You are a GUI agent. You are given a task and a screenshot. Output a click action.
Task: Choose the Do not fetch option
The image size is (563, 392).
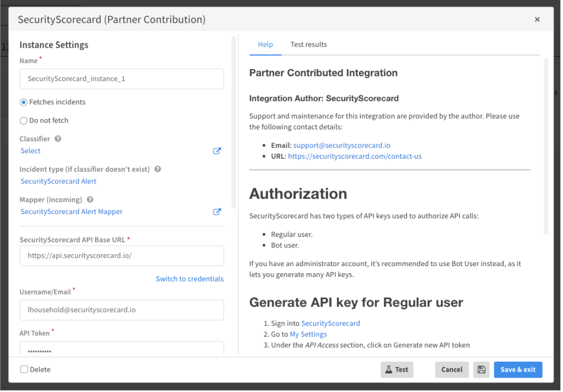click(24, 121)
